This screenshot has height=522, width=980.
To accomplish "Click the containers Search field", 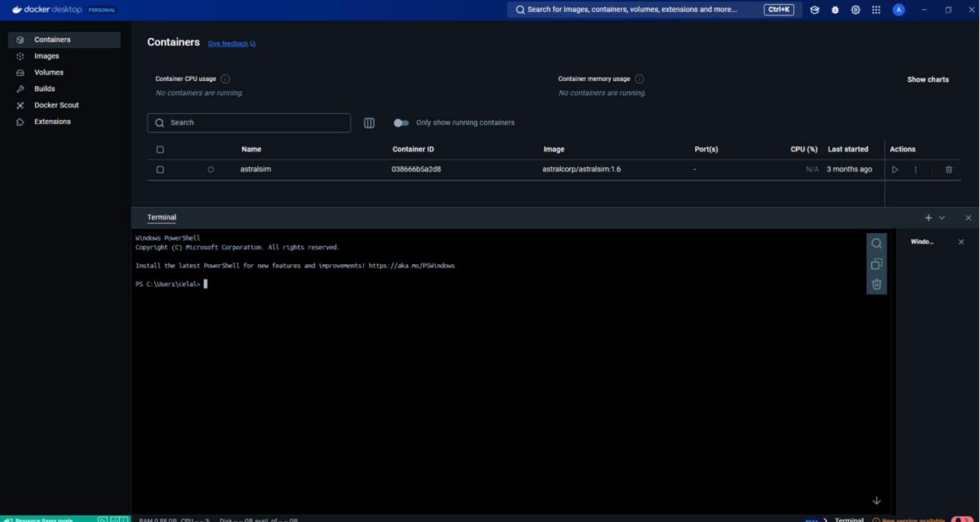I will [x=249, y=123].
